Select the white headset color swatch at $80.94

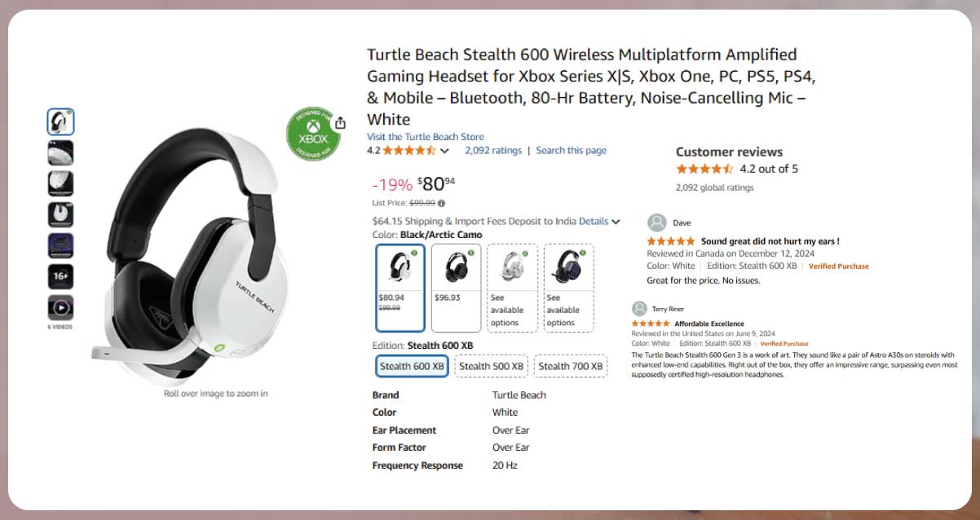pyautogui.click(x=400, y=288)
